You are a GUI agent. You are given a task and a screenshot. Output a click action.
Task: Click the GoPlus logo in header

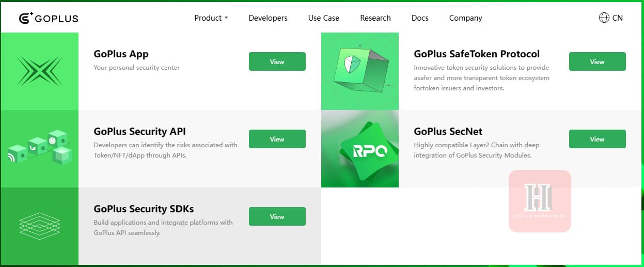click(49, 18)
